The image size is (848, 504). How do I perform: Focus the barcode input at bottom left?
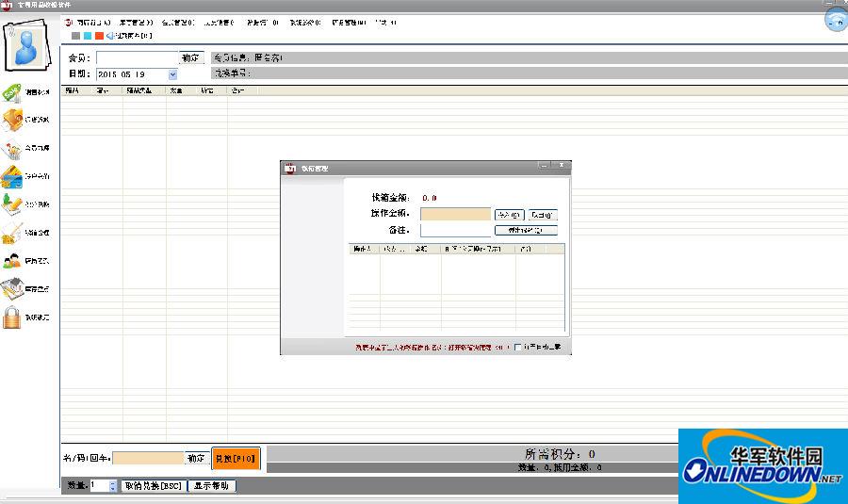point(148,458)
